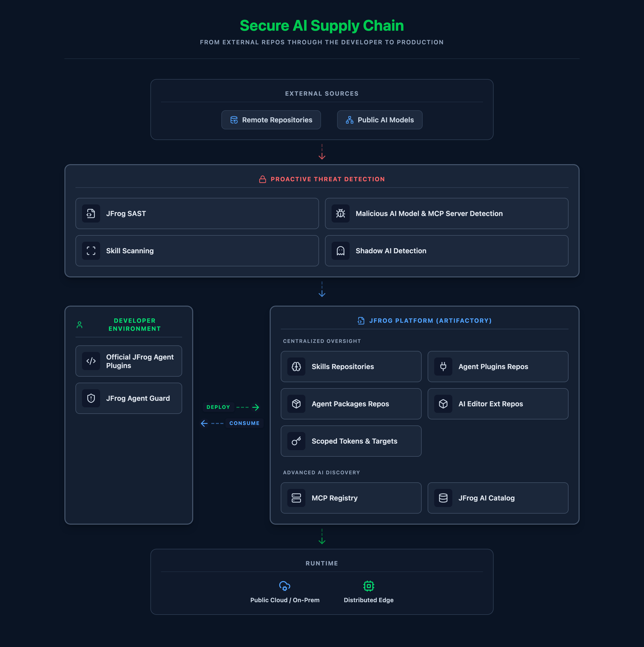
Task: Click the subtitle about external repos to production
Action: 322,42
